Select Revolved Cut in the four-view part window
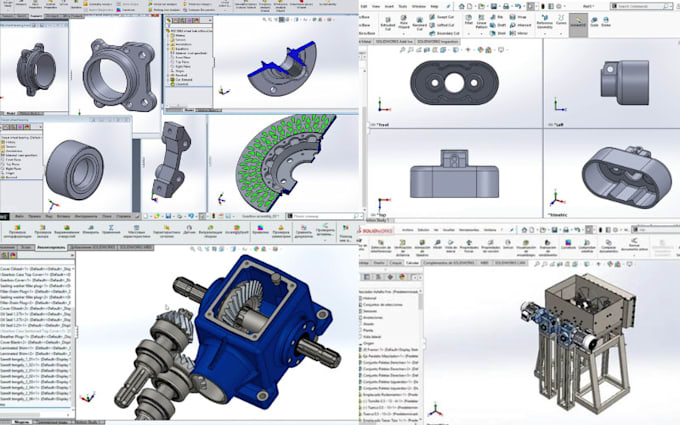680x425 pixels. coord(419,24)
